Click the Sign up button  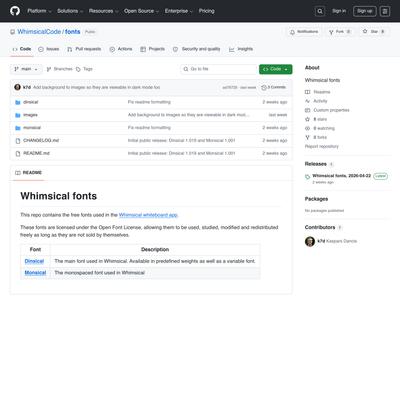365,11
